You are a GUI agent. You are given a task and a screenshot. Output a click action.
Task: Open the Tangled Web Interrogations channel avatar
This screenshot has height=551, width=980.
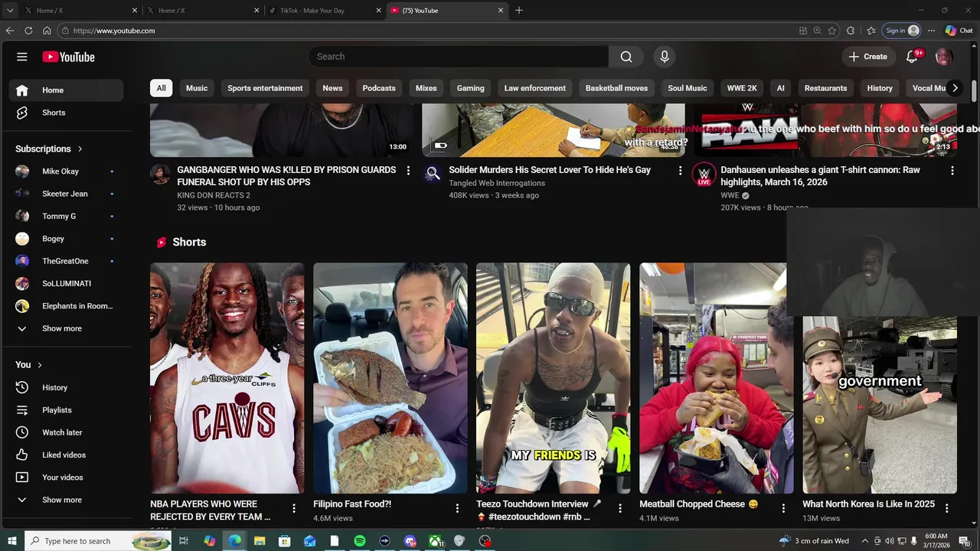click(433, 174)
